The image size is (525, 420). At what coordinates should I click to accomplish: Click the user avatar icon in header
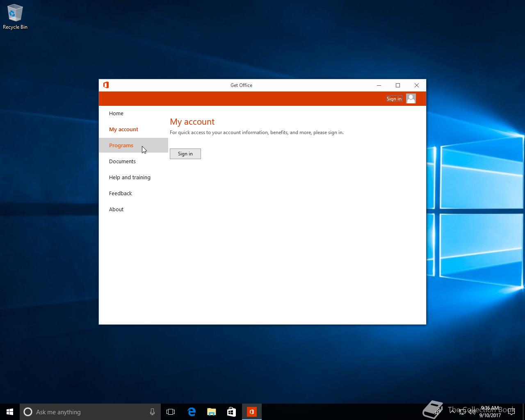tap(411, 98)
